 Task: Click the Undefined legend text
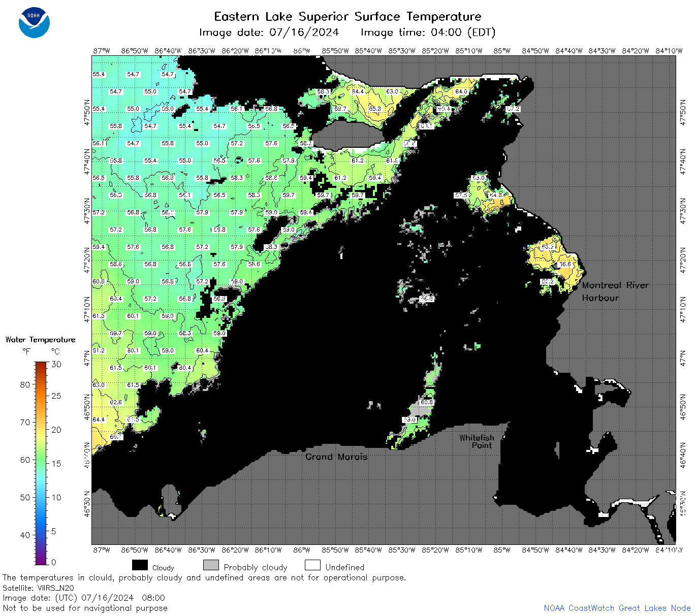pyautogui.click(x=345, y=567)
